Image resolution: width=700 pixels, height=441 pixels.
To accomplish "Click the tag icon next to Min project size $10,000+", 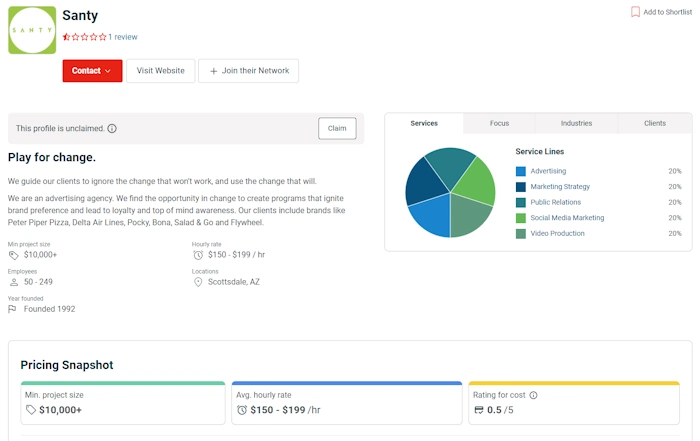I will click(x=13, y=255).
